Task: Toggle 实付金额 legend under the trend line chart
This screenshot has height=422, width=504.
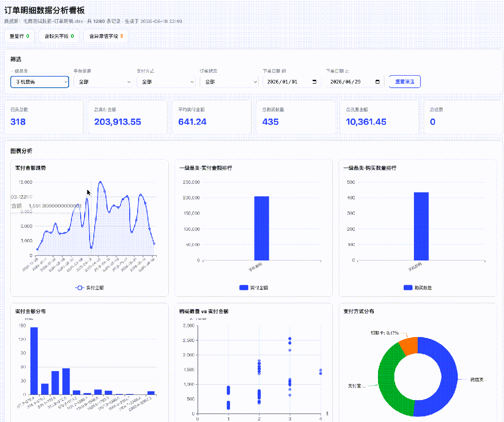Action: 89,288
